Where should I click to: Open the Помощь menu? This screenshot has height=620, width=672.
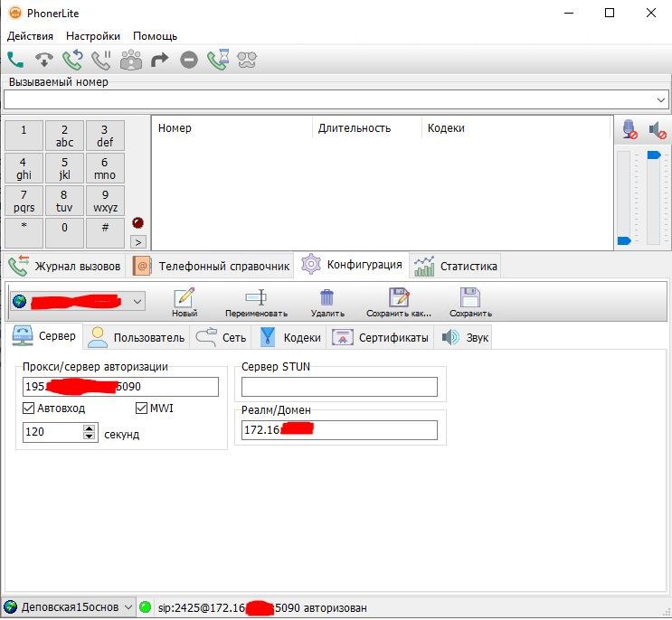155,36
